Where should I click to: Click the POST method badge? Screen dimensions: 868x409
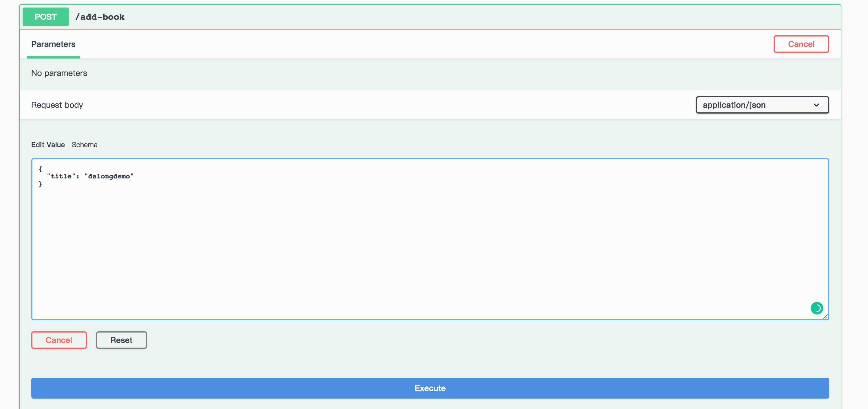(x=45, y=17)
